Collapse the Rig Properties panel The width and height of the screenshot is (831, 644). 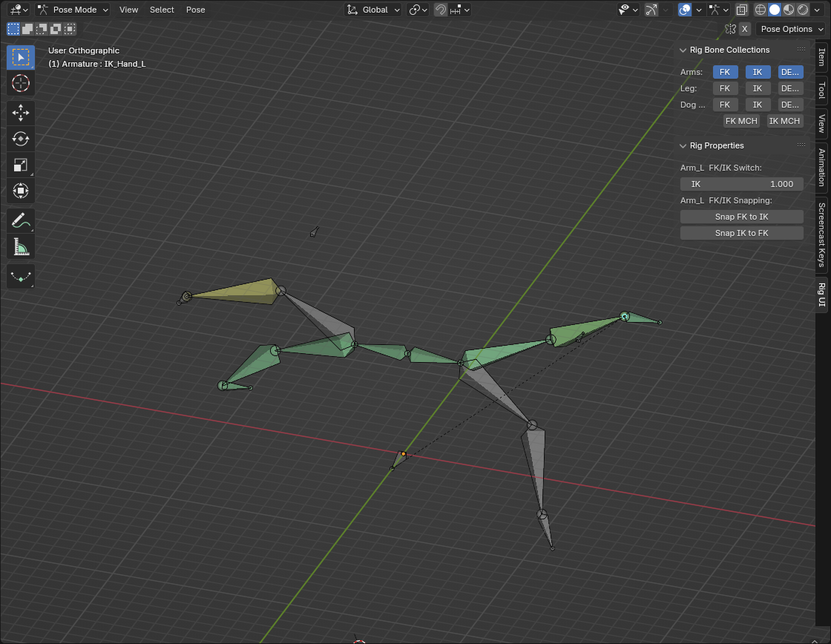pyautogui.click(x=683, y=145)
